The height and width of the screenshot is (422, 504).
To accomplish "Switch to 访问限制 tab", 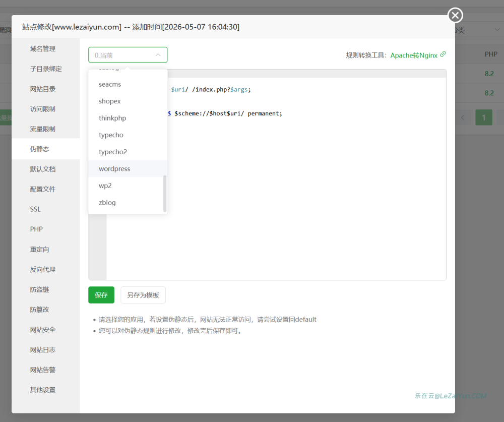I will [x=46, y=109].
